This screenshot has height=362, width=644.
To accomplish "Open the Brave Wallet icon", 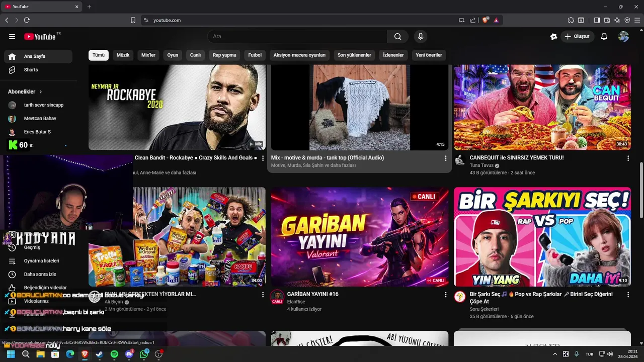I will click(607, 20).
